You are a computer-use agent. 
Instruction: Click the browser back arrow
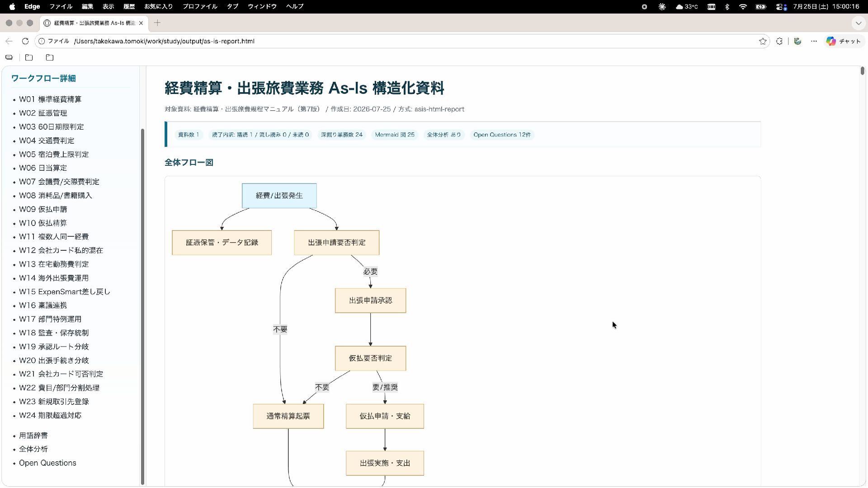[x=9, y=41]
